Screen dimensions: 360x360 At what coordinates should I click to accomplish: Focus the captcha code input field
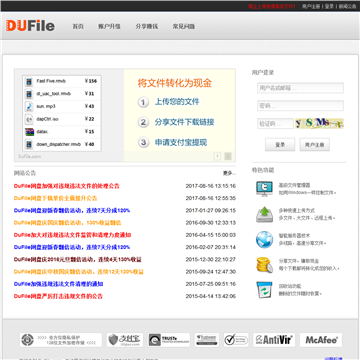coord(275,123)
